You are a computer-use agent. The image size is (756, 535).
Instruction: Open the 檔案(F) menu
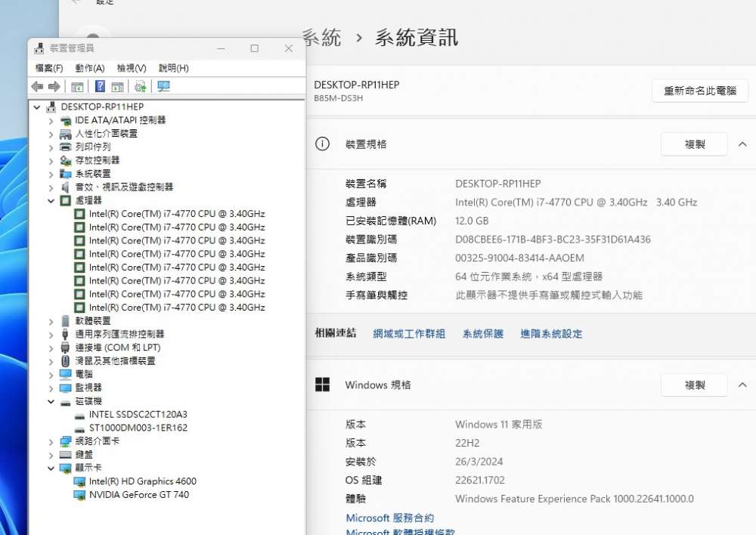tap(48, 68)
